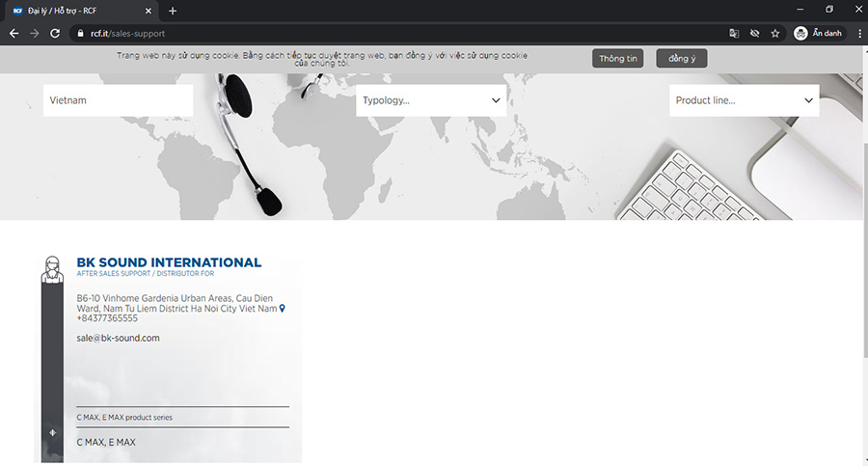The image size is (868, 466).
Task: Click the sale@bk-sound.com email link
Action: pyautogui.click(x=118, y=338)
